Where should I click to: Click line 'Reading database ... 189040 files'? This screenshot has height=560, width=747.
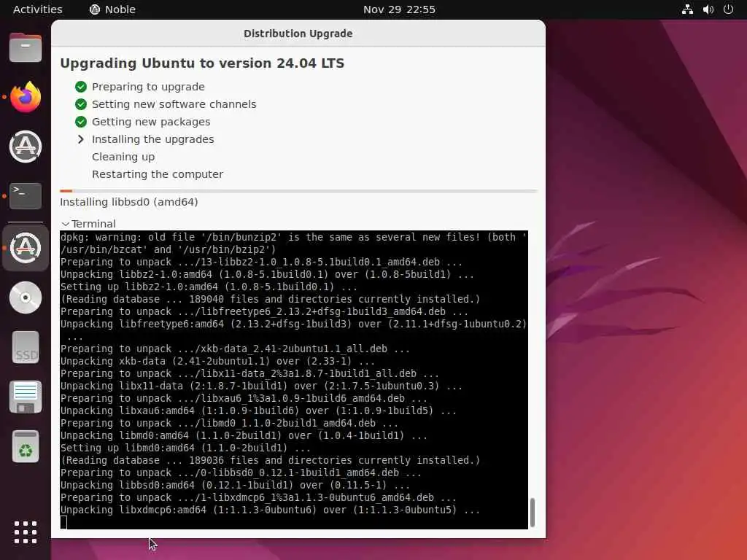pyautogui.click(x=270, y=299)
